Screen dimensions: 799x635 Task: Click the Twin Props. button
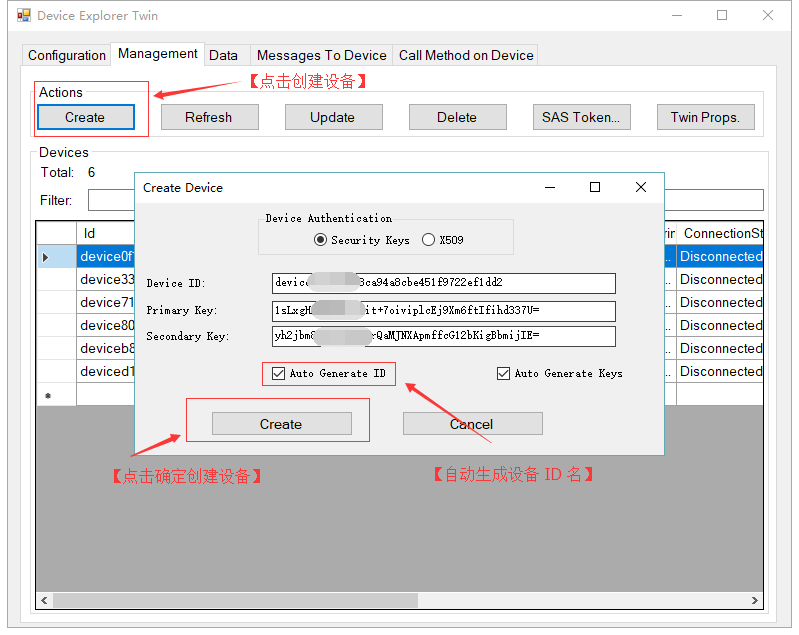705,117
